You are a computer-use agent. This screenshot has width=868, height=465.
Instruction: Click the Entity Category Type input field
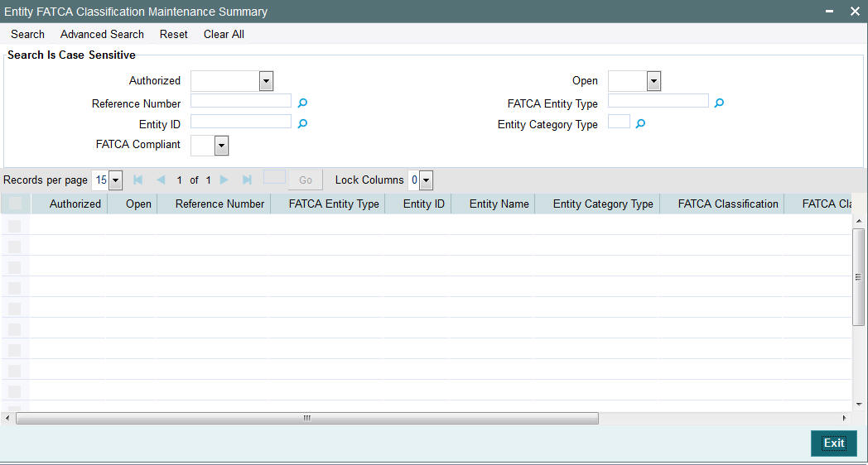pyautogui.click(x=619, y=121)
